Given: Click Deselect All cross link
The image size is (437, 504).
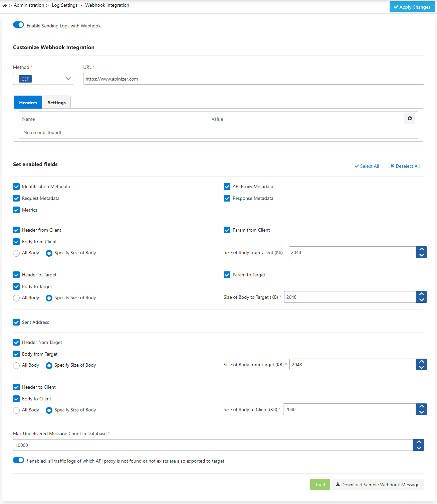Looking at the screenshot, I should click(405, 166).
